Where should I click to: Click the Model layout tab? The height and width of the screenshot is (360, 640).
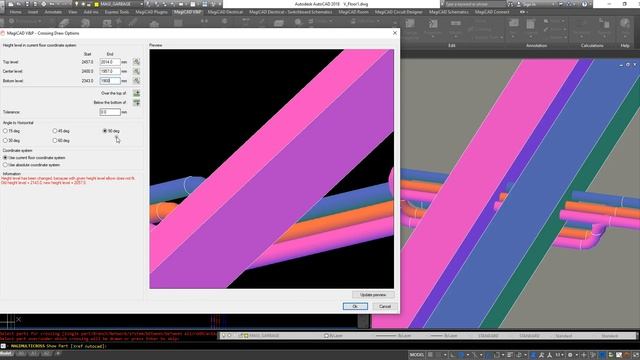pyautogui.click(x=6, y=354)
